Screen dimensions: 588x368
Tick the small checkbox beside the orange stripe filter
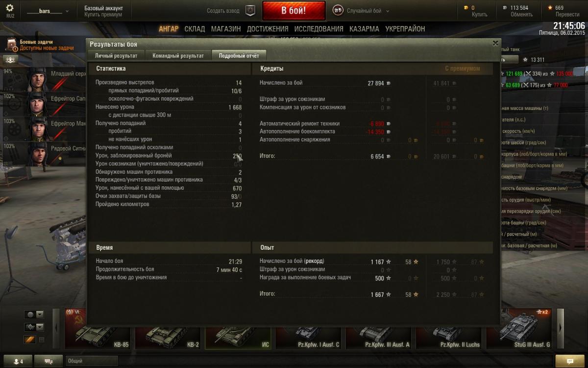(41, 340)
